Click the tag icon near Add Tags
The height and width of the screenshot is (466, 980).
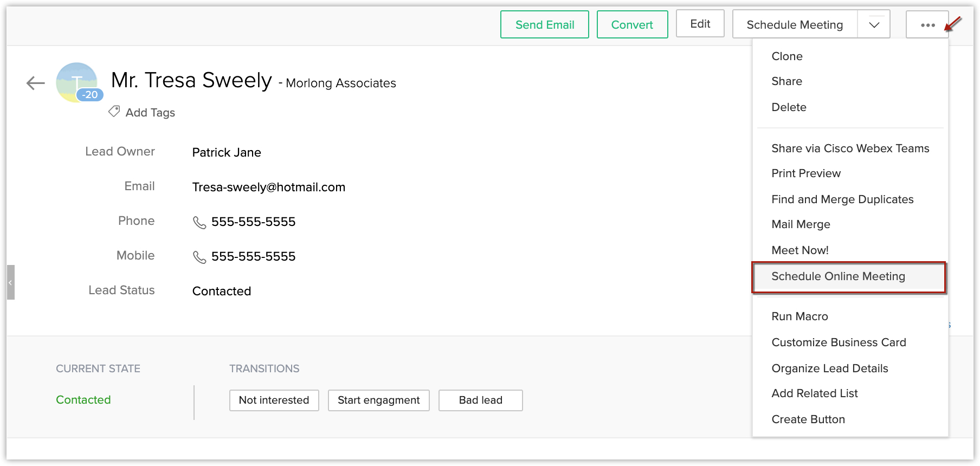[x=114, y=112]
